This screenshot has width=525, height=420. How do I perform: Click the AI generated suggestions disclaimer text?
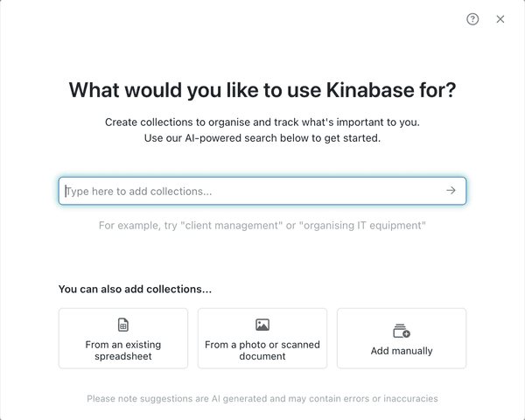point(262,399)
